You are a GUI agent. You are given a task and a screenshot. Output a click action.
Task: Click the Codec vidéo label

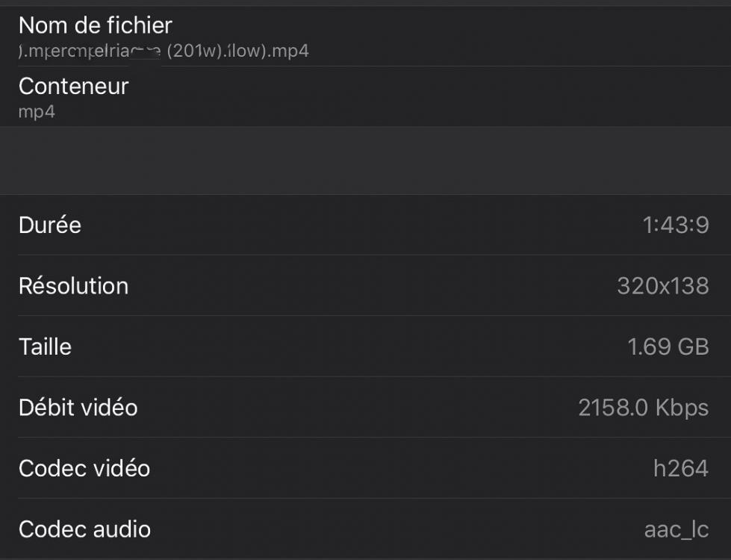[x=84, y=469]
